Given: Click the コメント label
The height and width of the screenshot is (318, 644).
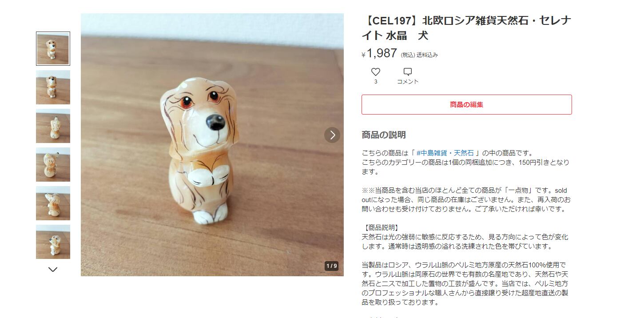Looking at the screenshot, I should pos(408,82).
